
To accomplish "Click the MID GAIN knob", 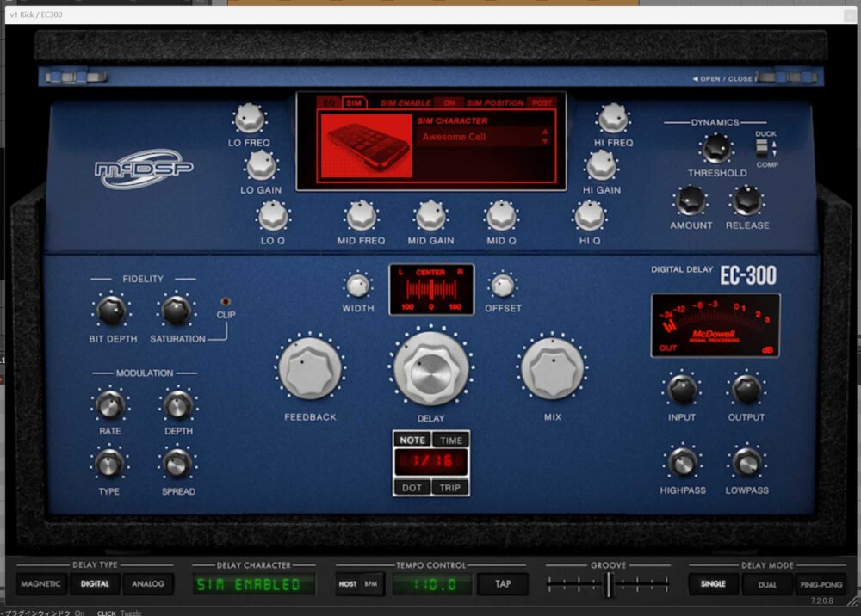I will 431,216.
